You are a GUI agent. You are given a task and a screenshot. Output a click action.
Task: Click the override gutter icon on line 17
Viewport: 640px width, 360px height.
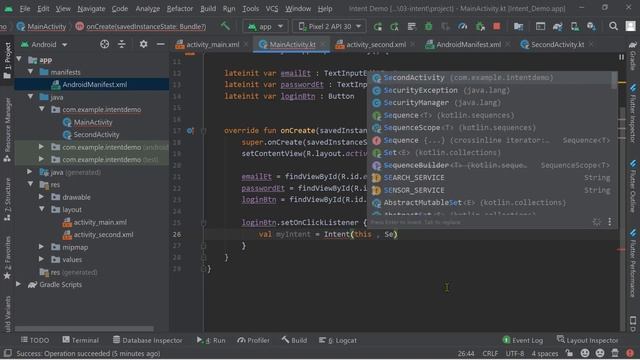190,131
